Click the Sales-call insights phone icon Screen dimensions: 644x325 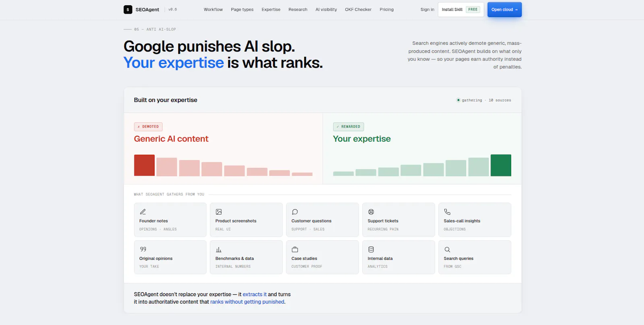coord(447,212)
